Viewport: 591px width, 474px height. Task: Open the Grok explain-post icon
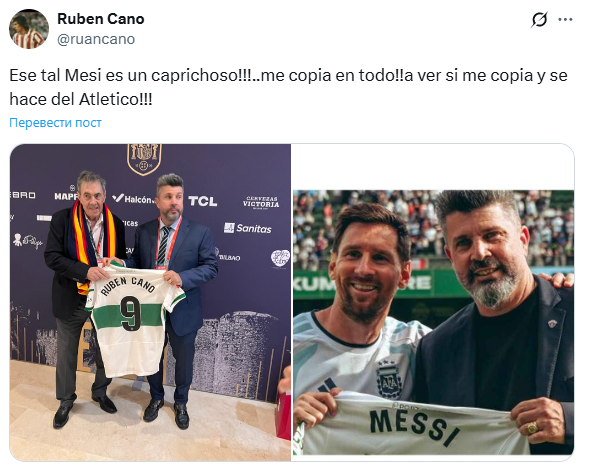click(539, 20)
